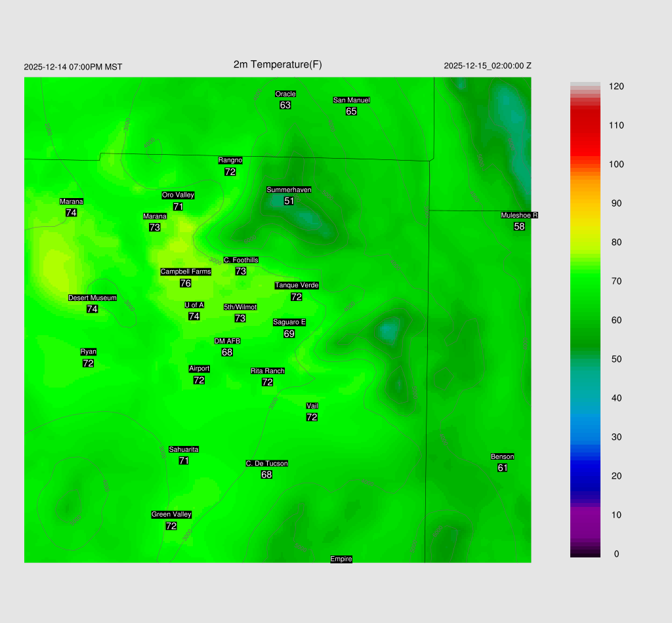
Task: Click the Muleshoe R station label
Action: click(x=519, y=215)
